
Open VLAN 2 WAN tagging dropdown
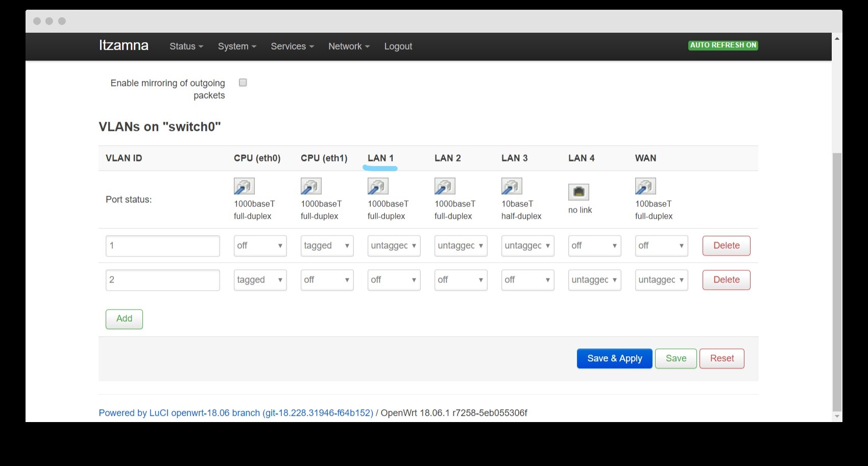(x=661, y=280)
